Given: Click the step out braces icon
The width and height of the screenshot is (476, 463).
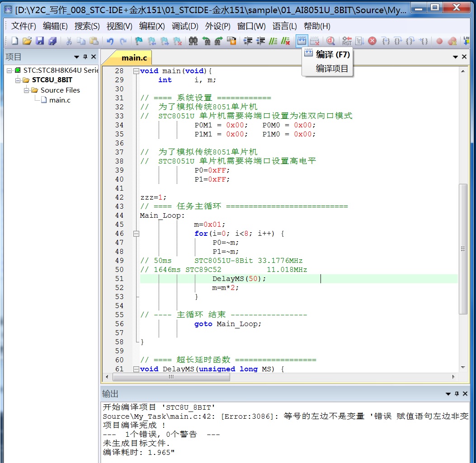Looking at the screenshot, I should (410, 41).
